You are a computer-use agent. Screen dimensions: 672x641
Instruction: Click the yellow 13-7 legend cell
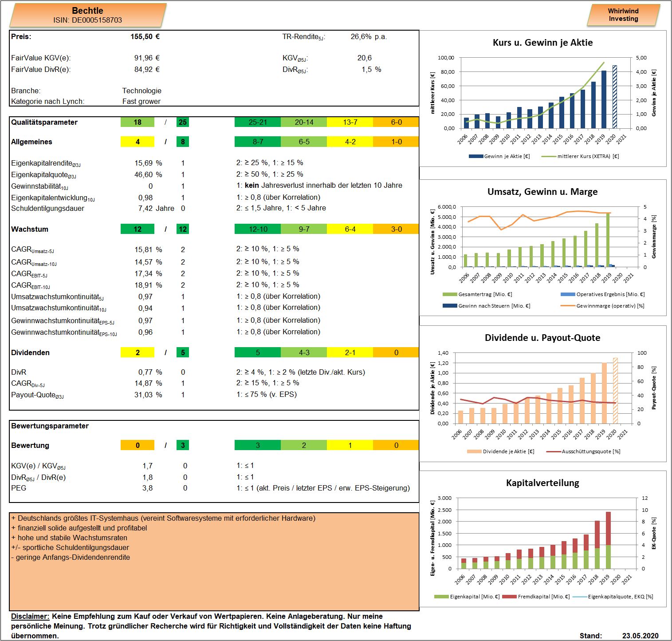click(350, 122)
